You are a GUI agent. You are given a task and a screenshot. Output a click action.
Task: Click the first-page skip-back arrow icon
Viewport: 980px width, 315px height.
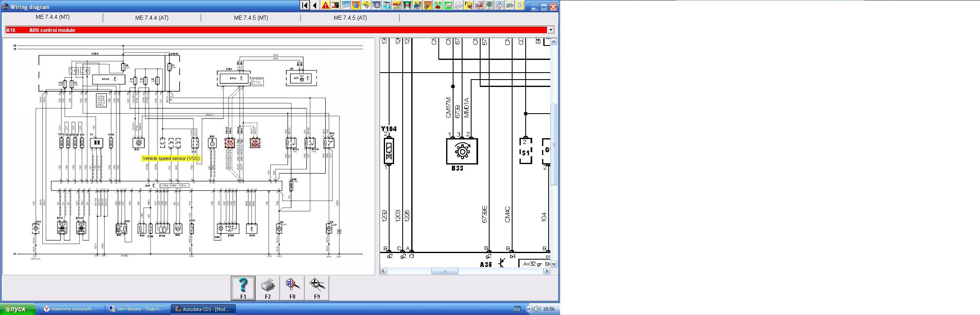click(x=305, y=5)
